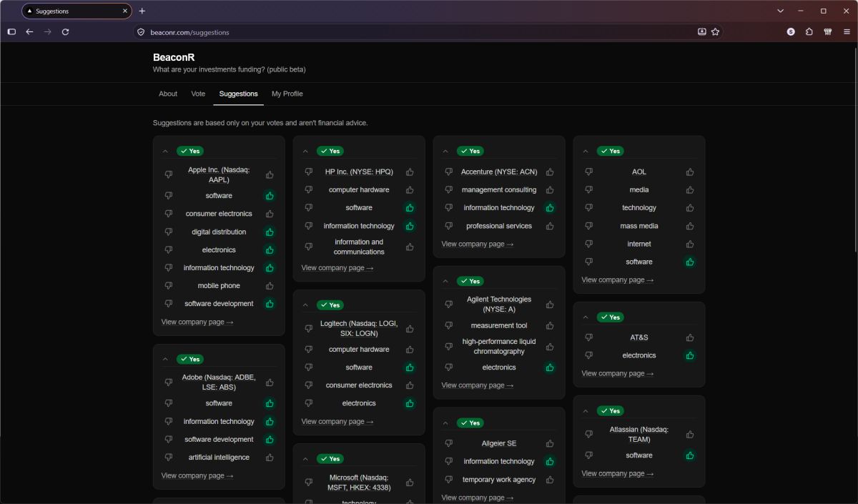This screenshot has width=858, height=504.
Task: Collapse the HP Inc. card
Action: (x=305, y=152)
